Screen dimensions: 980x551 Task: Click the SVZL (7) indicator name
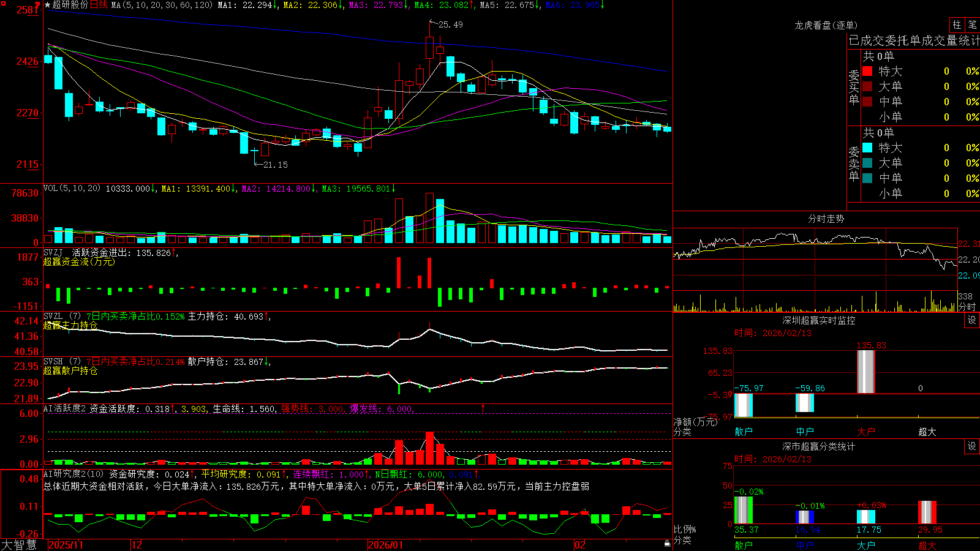[x=62, y=317]
